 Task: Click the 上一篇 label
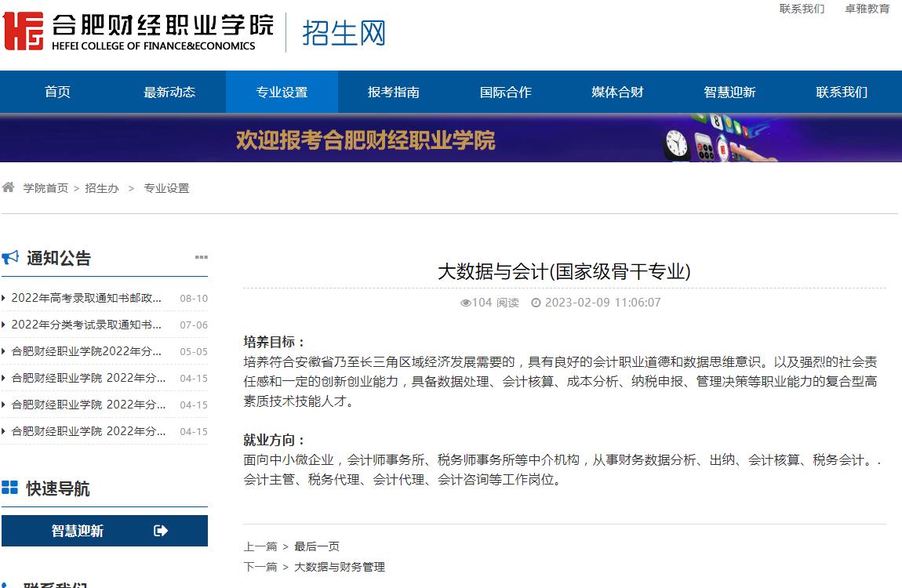click(260, 546)
